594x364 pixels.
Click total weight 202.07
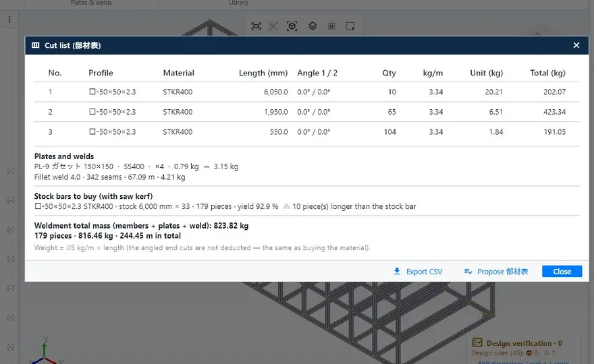pyautogui.click(x=554, y=92)
